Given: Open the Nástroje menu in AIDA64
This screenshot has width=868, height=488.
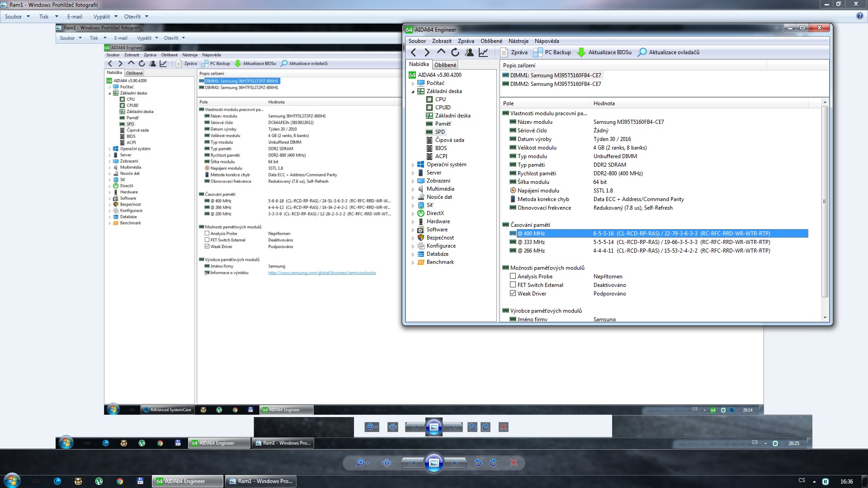Looking at the screenshot, I should point(518,41).
